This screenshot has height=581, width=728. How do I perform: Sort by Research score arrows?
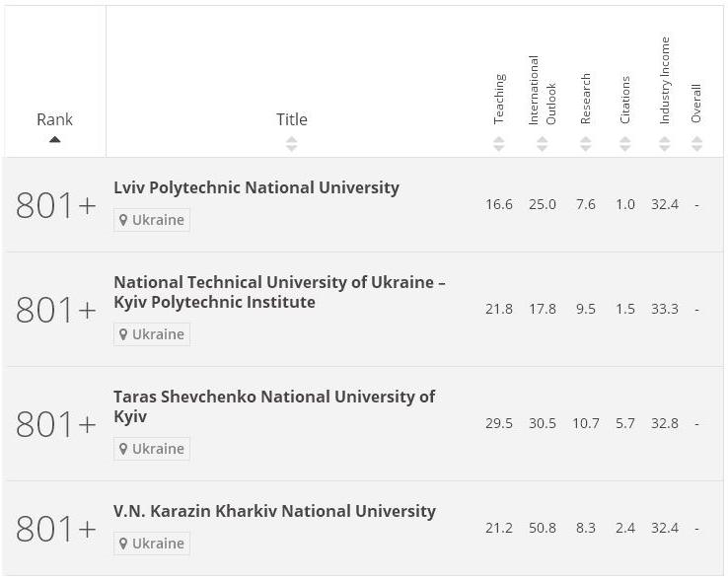click(x=586, y=144)
